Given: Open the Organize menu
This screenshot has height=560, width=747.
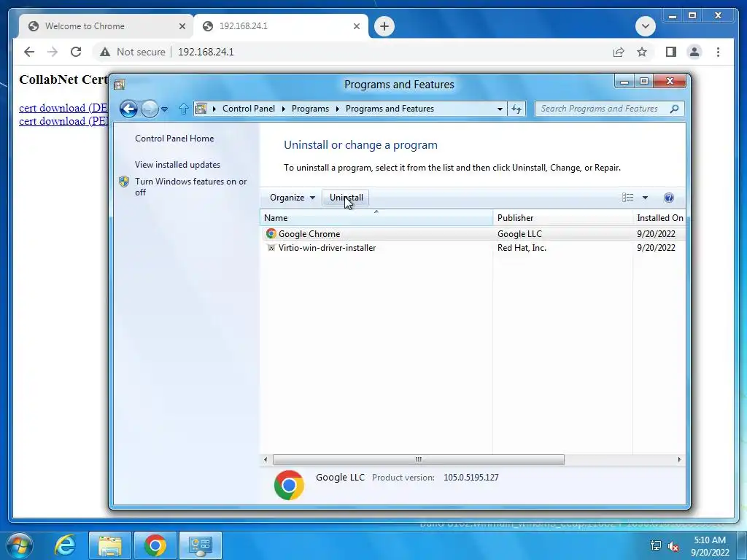Looking at the screenshot, I should (292, 198).
